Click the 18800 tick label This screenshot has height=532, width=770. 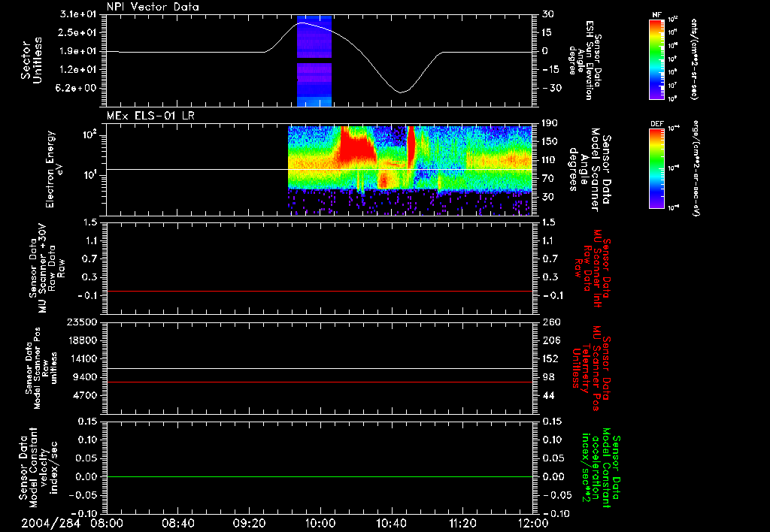coord(82,340)
